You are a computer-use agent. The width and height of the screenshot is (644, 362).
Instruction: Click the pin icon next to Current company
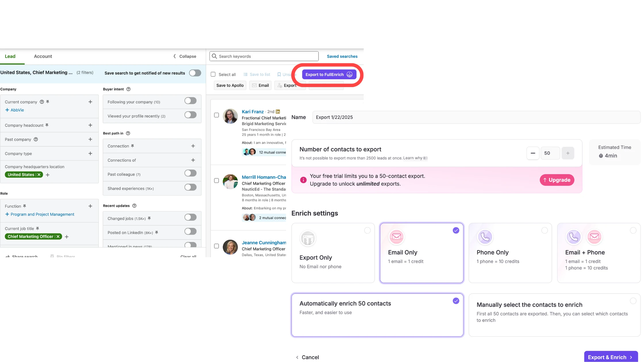coord(48,102)
